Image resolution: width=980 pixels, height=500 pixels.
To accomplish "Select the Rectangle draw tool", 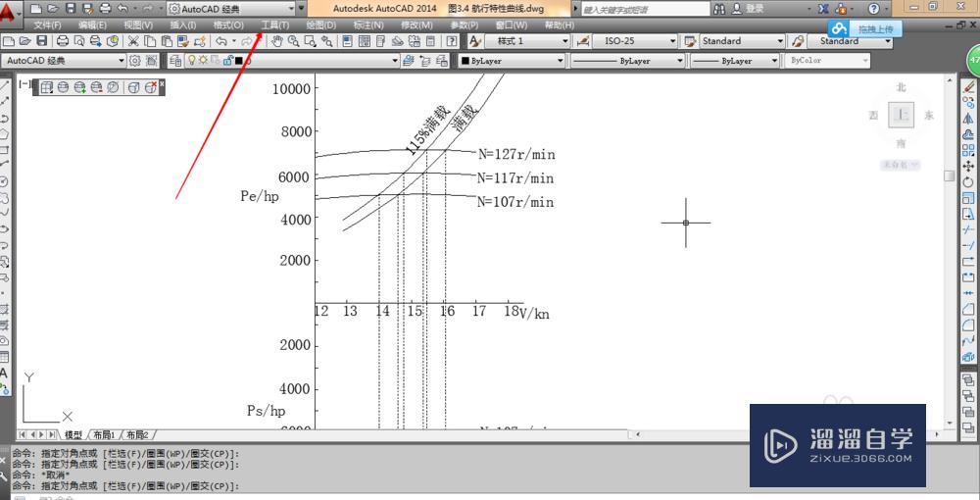I will (x=5, y=149).
